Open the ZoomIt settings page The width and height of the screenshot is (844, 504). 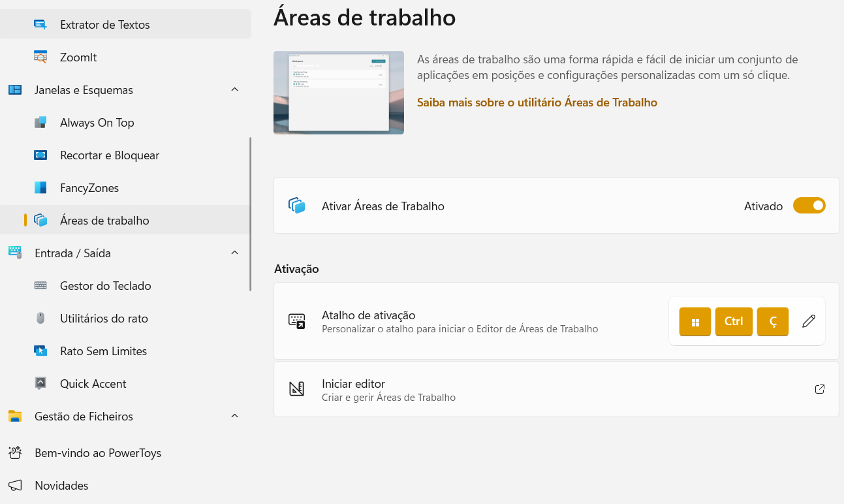[125, 57]
